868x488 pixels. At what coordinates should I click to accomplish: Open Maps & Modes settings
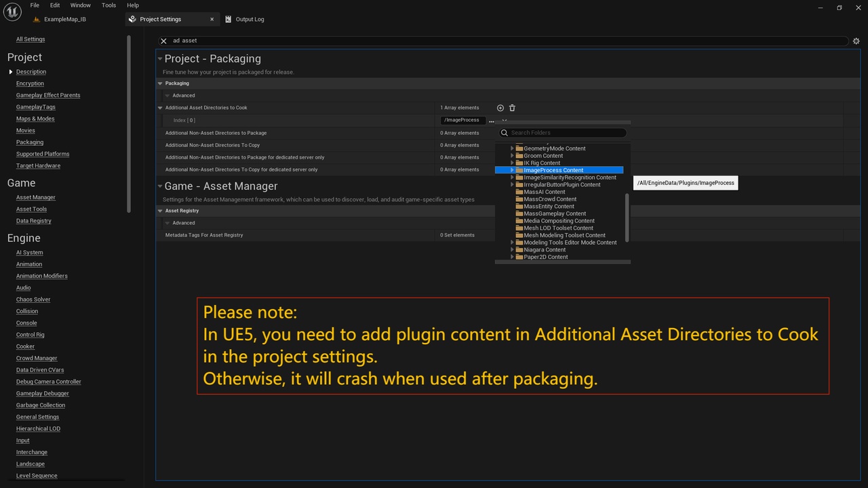35,119
